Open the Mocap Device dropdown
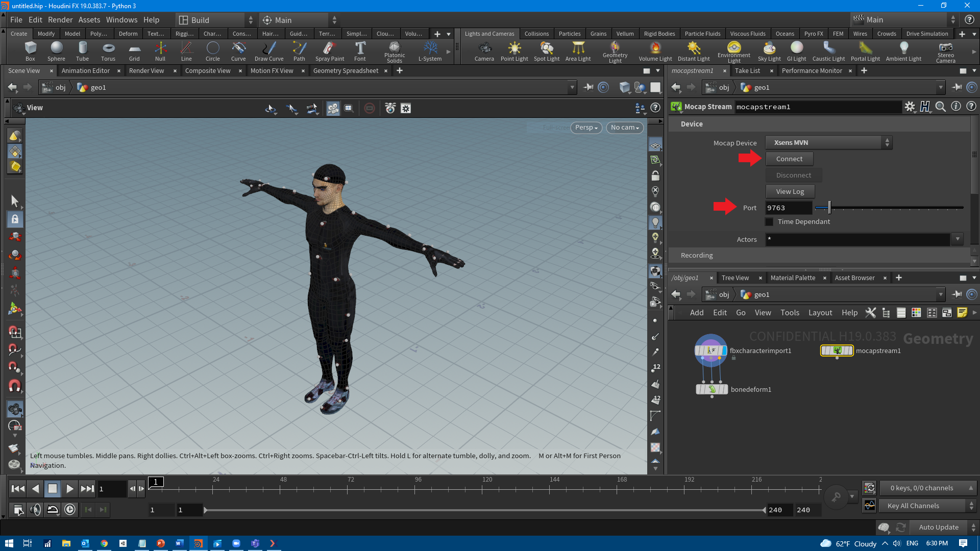This screenshot has height=551, width=980. (828, 143)
